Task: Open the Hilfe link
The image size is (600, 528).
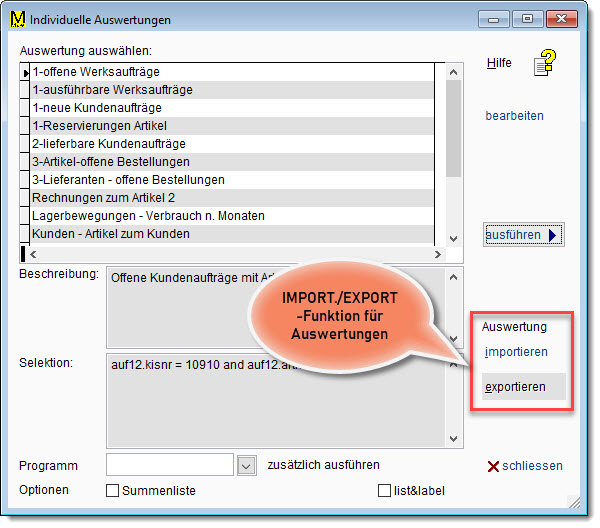Action: point(498,63)
